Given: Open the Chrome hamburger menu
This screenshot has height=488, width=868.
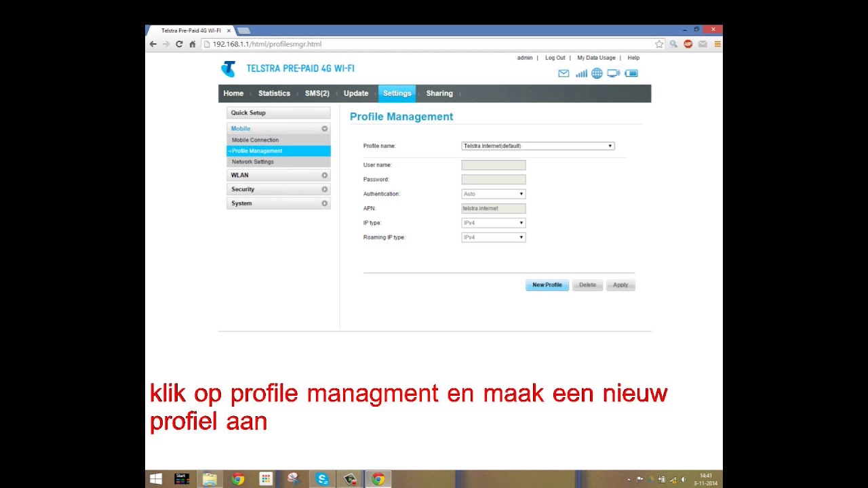Looking at the screenshot, I should [x=717, y=44].
